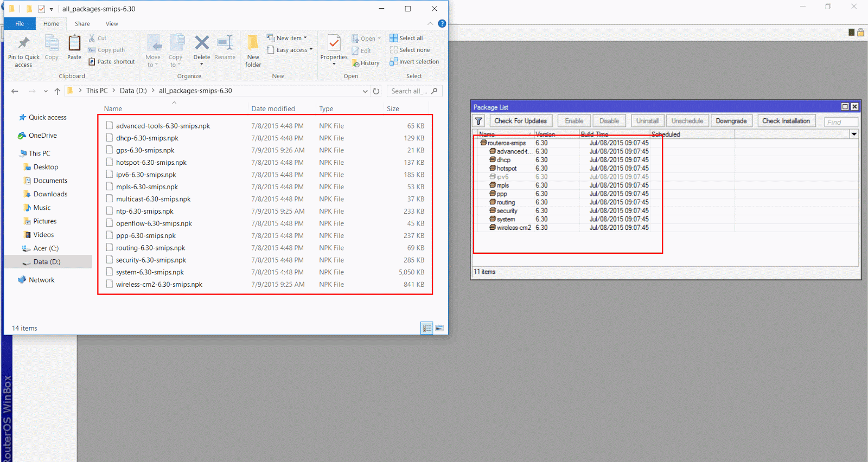Click Select all in ribbon
Screen dimensions: 868x462
click(406, 38)
